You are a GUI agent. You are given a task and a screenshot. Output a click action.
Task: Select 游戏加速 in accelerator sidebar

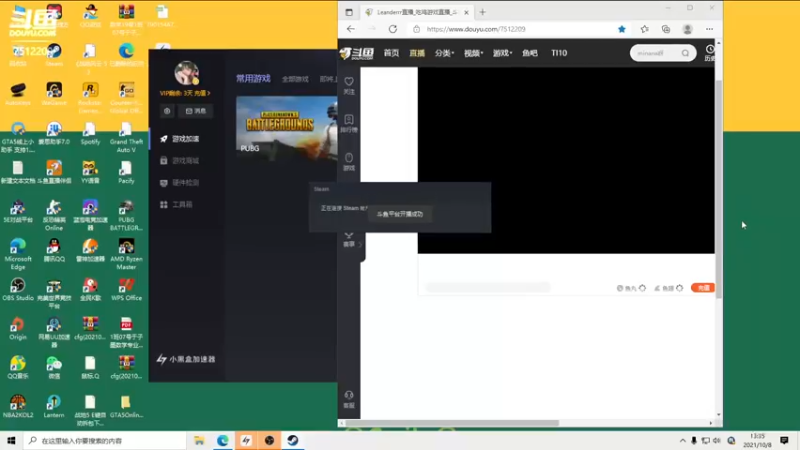coord(186,139)
